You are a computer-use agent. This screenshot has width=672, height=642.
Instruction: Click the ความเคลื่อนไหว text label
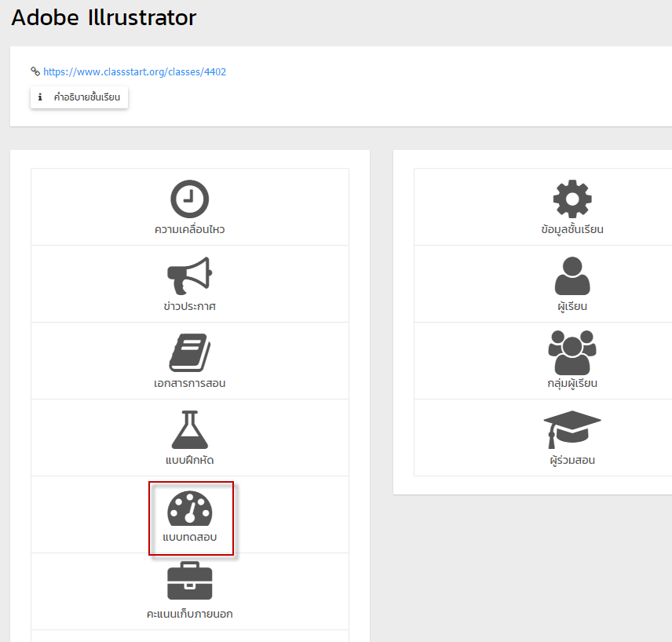pyautogui.click(x=189, y=229)
